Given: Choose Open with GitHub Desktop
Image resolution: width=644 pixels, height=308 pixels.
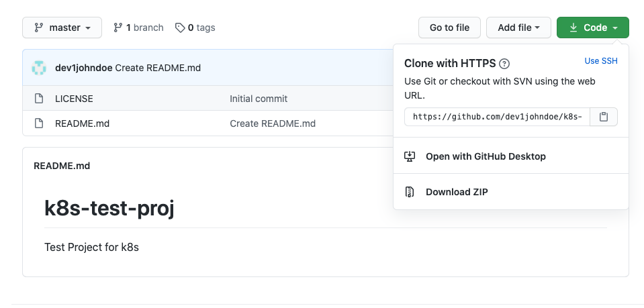Looking at the screenshot, I should tap(511, 156).
